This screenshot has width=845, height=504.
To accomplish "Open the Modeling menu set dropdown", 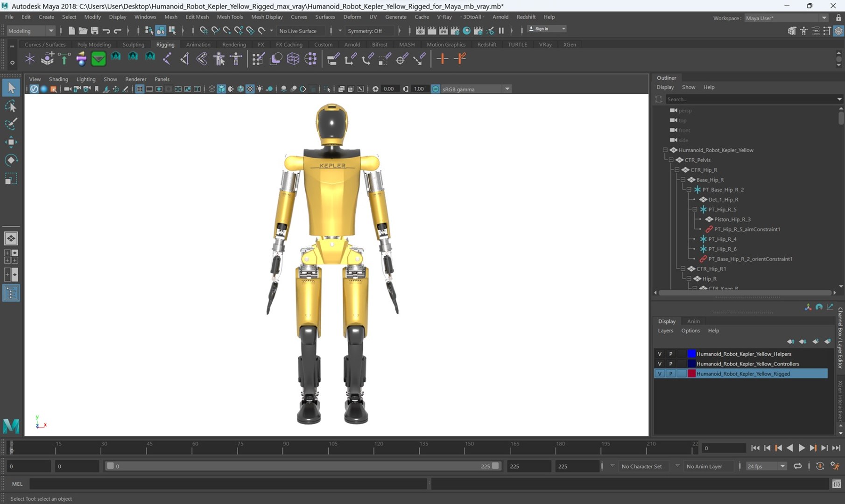I will pos(31,31).
